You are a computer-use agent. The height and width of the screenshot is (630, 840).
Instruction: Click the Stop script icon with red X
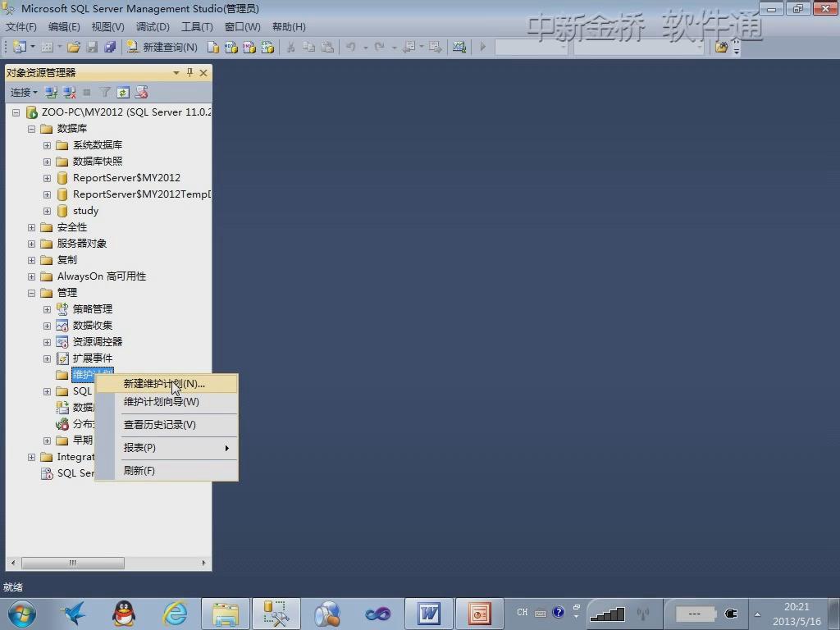(141, 93)
